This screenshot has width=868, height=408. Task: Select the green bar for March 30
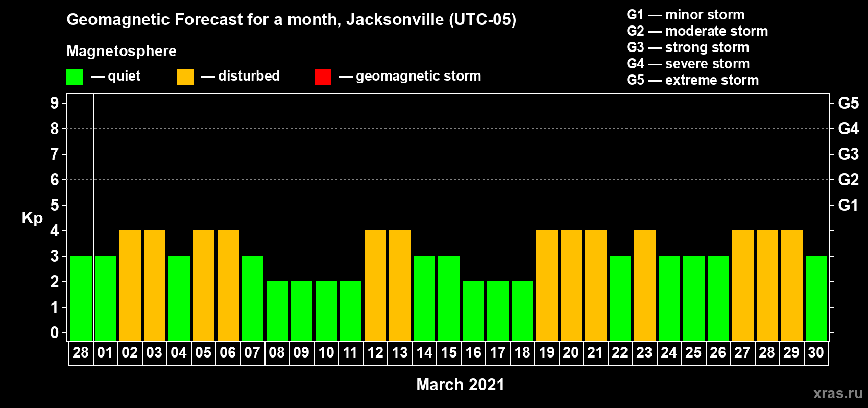point(816,298)
